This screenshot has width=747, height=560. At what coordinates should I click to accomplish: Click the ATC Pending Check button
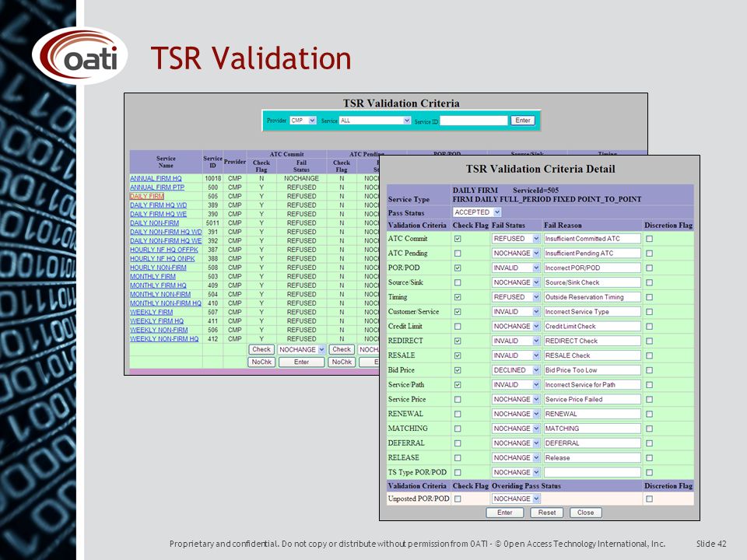click(x=342, y=349)
